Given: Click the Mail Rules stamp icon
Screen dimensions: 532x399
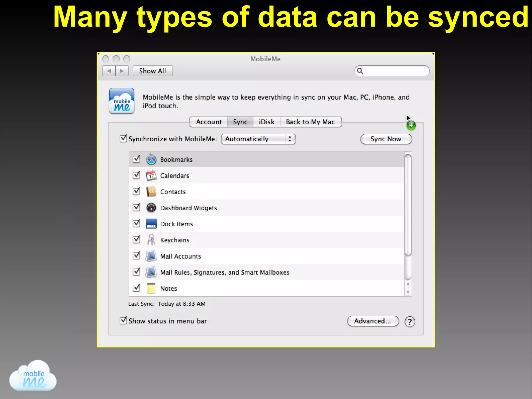Looking at the screenshot, I should (151, 272).
